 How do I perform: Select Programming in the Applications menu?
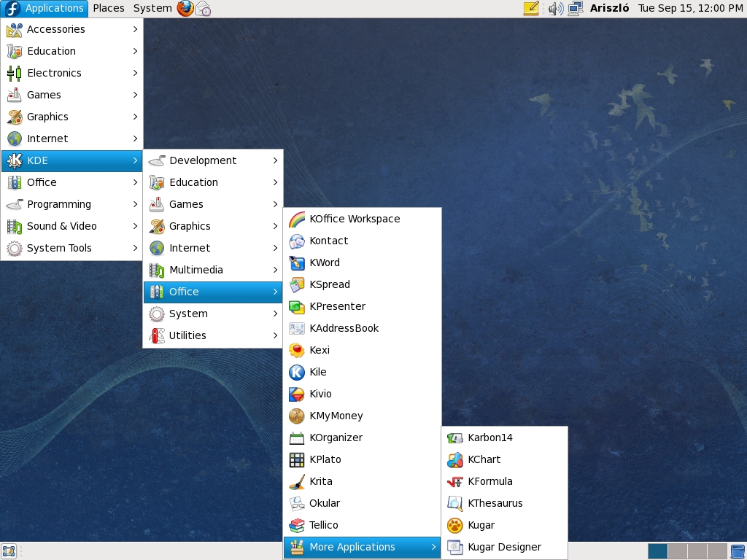(x=71, y=204)
